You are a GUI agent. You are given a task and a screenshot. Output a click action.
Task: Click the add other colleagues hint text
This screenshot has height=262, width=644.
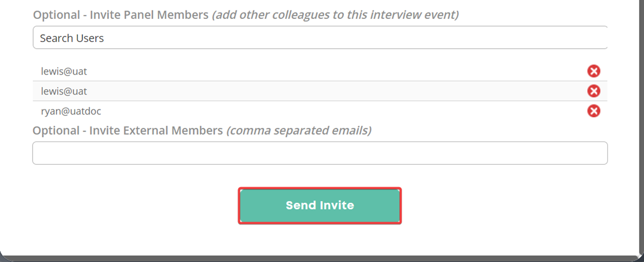click(x=336, y=15)
